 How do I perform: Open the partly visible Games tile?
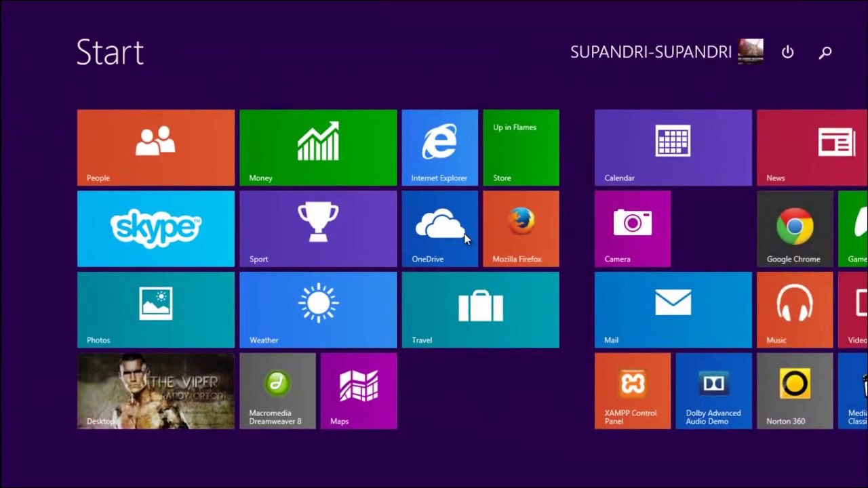coord(853,228)
